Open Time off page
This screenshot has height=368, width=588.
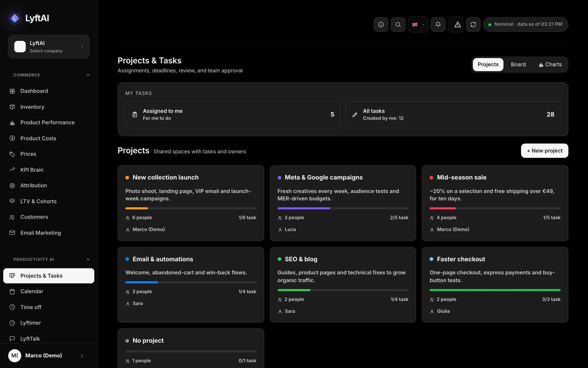(x=49, y=307)
